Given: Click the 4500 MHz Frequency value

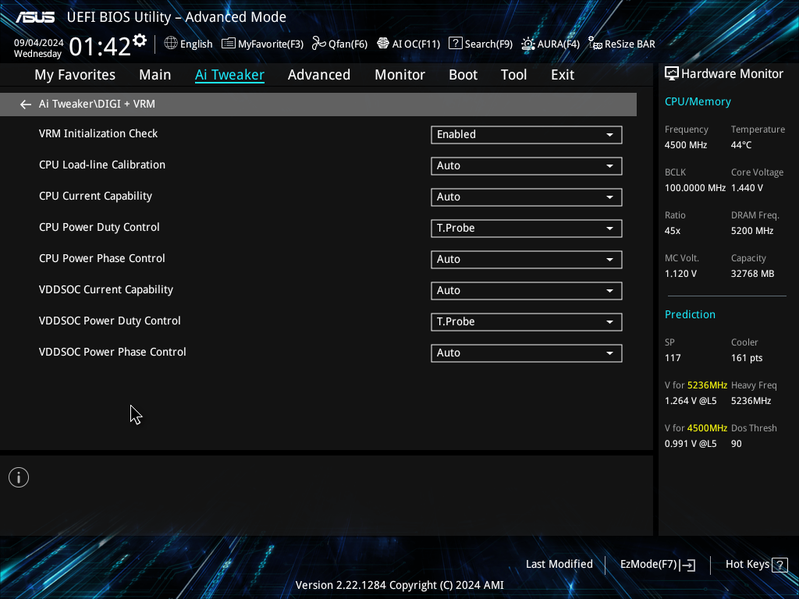Looking at the screenshot, I should pos(685,145).
